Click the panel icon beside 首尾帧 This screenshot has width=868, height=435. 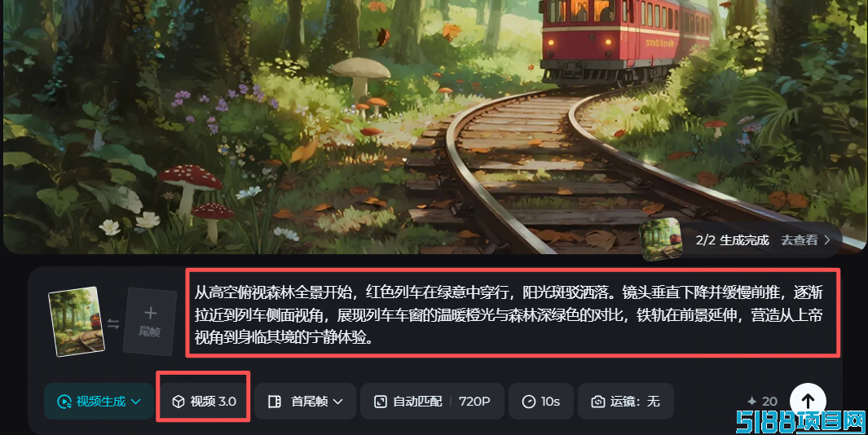coord(275,402)
